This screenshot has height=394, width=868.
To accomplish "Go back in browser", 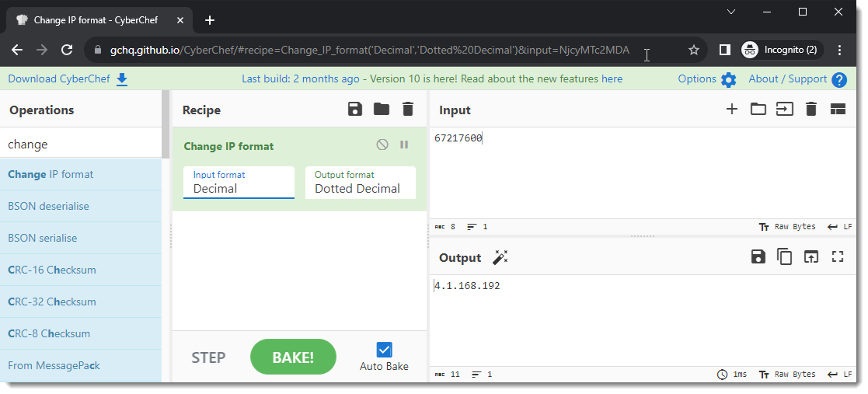I will click(x=17, y=50).
